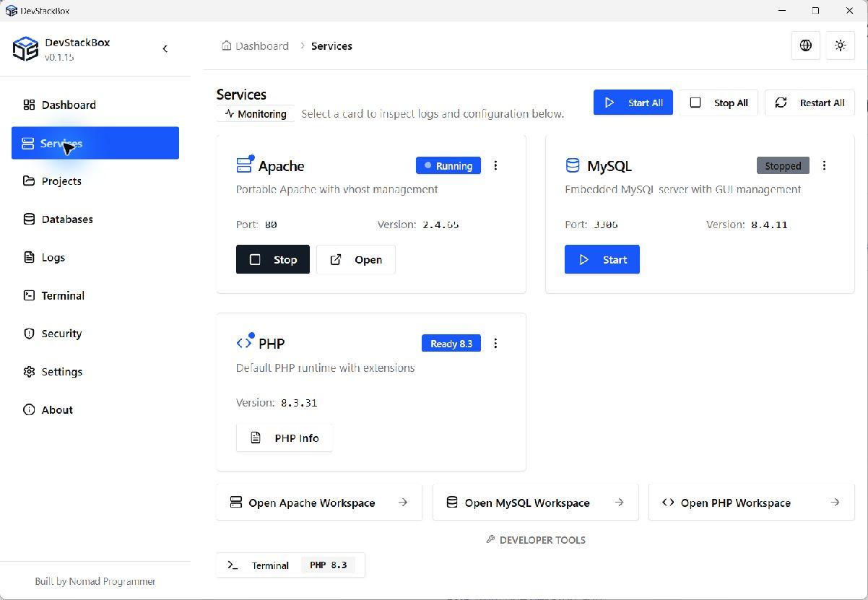Viewport: 868px width, 600px height.
Task: Switch to the Terminal sidebar page
Action: pyautogui.click(x=95, y=295)
